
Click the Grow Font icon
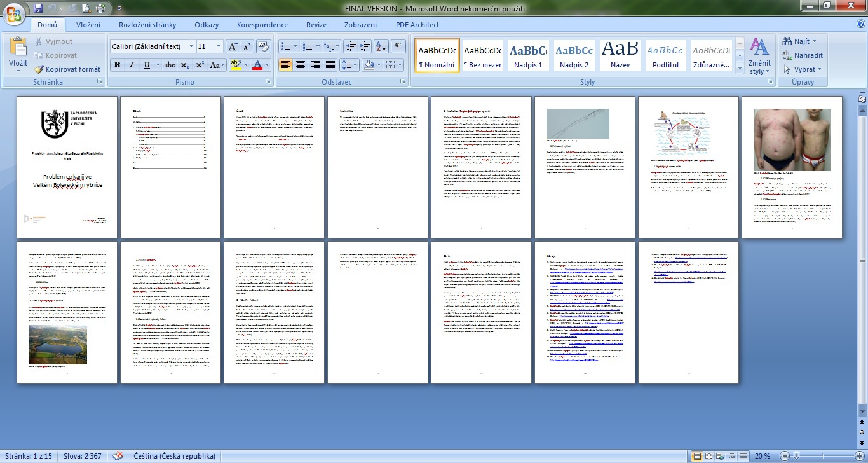(233, 46)
